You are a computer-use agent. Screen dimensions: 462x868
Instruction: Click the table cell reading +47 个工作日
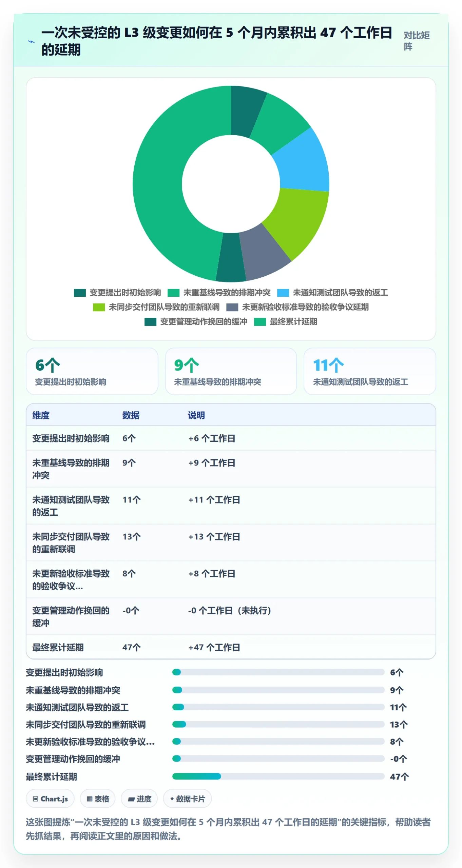tap(214, 648)
